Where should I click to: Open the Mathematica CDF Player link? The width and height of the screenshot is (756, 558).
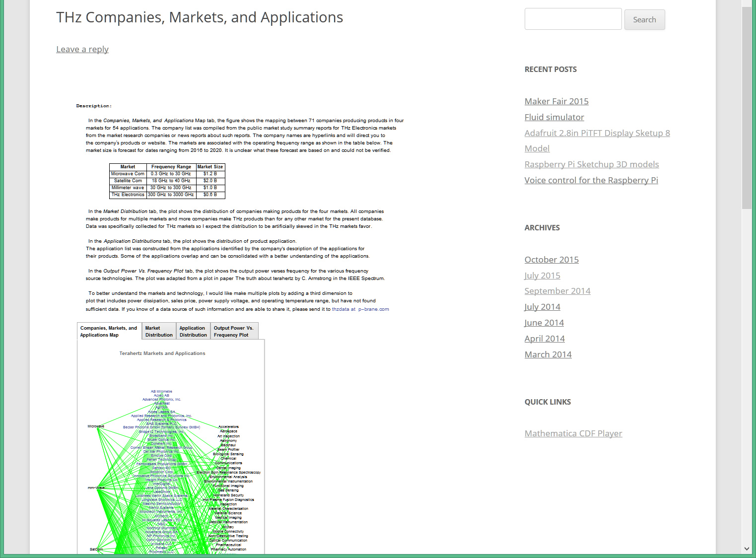tap(573, 433)
